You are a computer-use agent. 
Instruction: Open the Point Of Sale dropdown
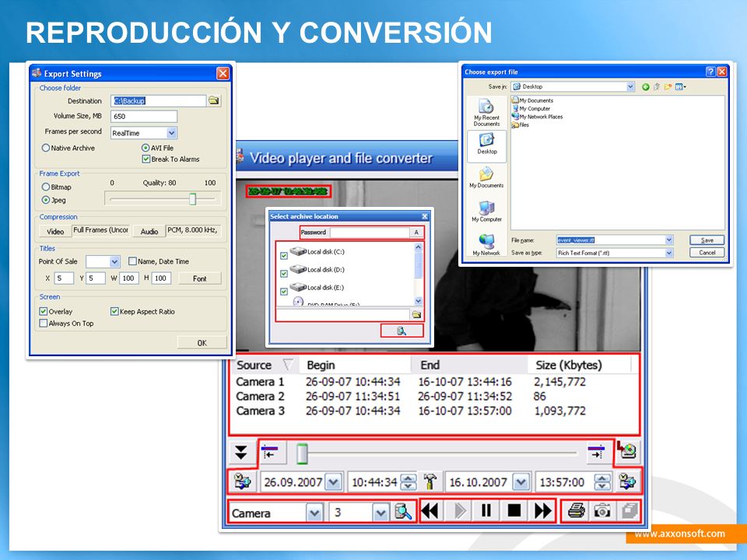114,261
